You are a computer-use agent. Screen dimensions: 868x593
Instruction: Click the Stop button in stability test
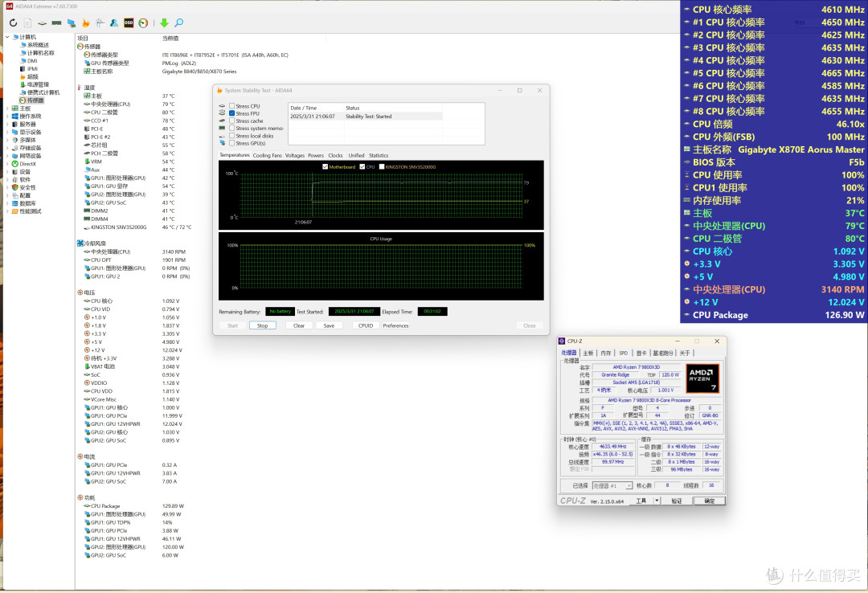point(262,325)
